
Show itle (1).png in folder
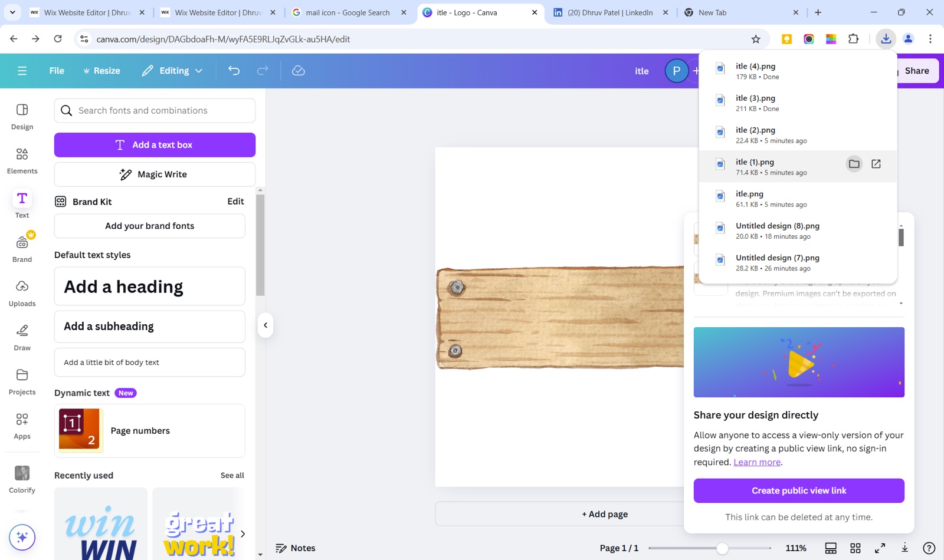coord(854,164)
